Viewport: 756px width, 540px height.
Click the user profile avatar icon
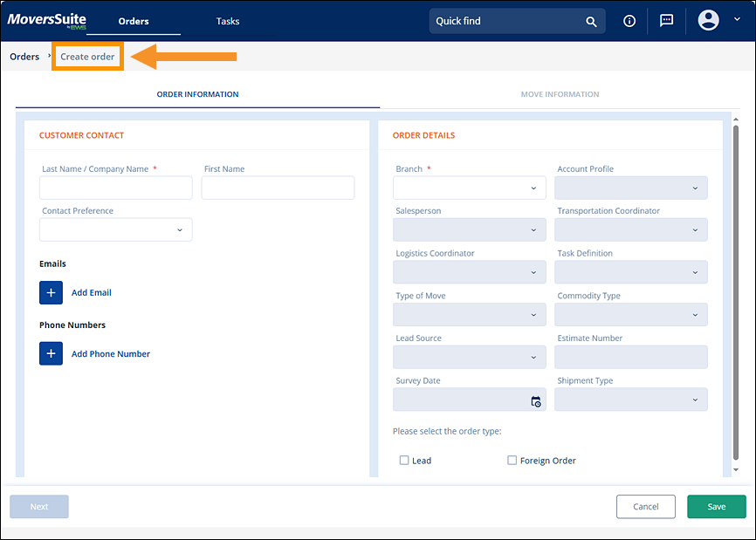click(709, 21)
